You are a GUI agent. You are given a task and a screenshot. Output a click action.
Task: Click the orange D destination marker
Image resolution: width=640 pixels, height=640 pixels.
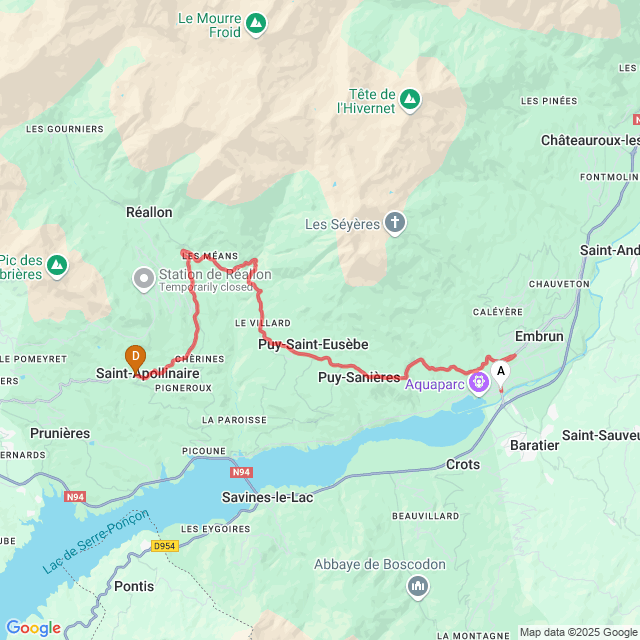point(136,359)
